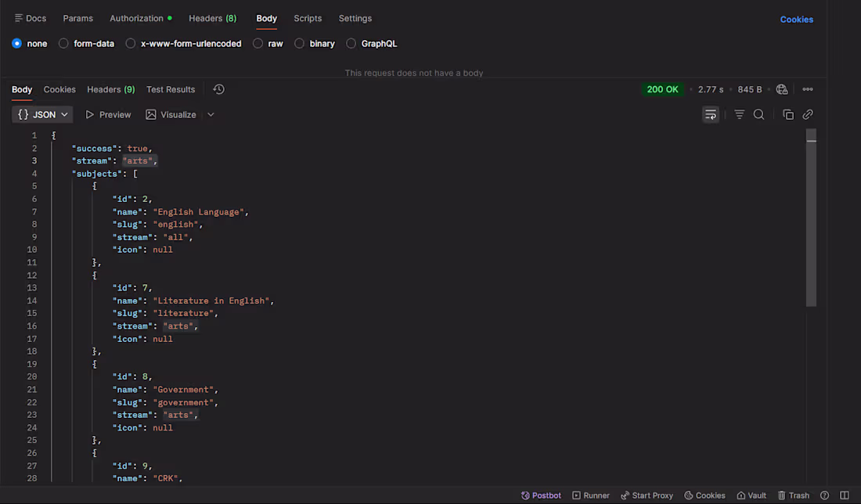Open response history clock icon

click(x=218, y=89)
